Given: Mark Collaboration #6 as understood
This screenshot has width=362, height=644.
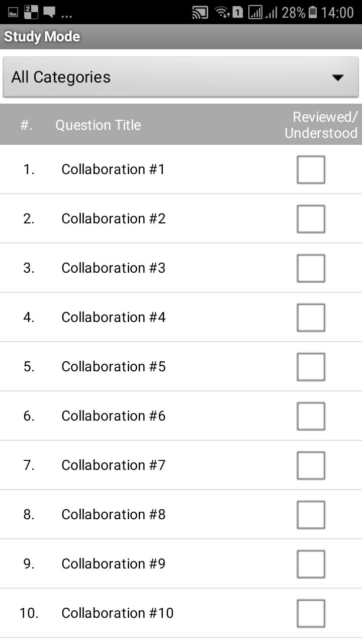Looking at the screenshot, I should 311,416.
